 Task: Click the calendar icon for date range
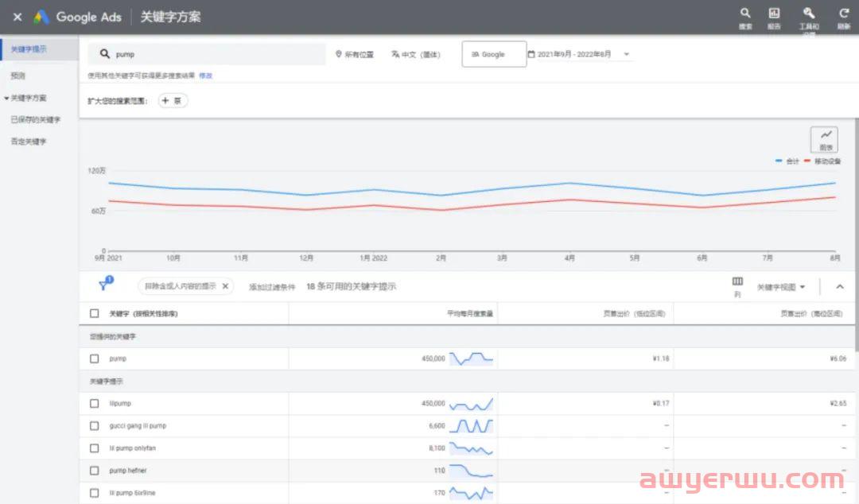(x=531, y=54)
